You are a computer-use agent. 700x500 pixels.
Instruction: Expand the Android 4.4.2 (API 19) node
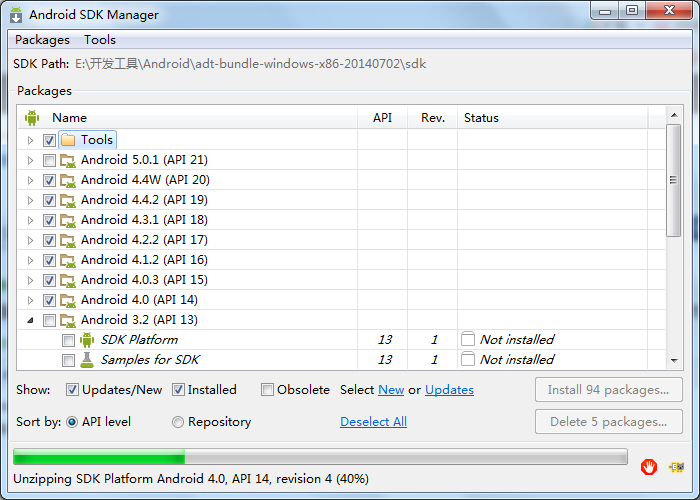[x=30, y=200]
